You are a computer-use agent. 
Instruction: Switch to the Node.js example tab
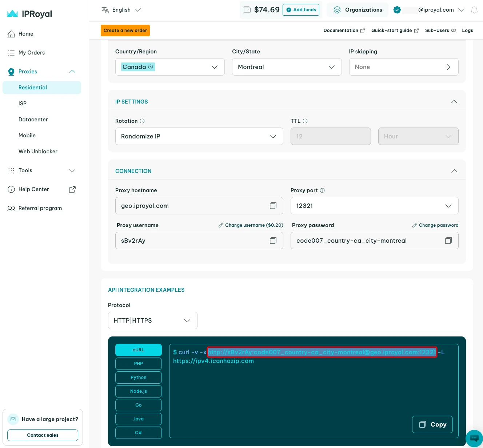(x=139, y=391)
